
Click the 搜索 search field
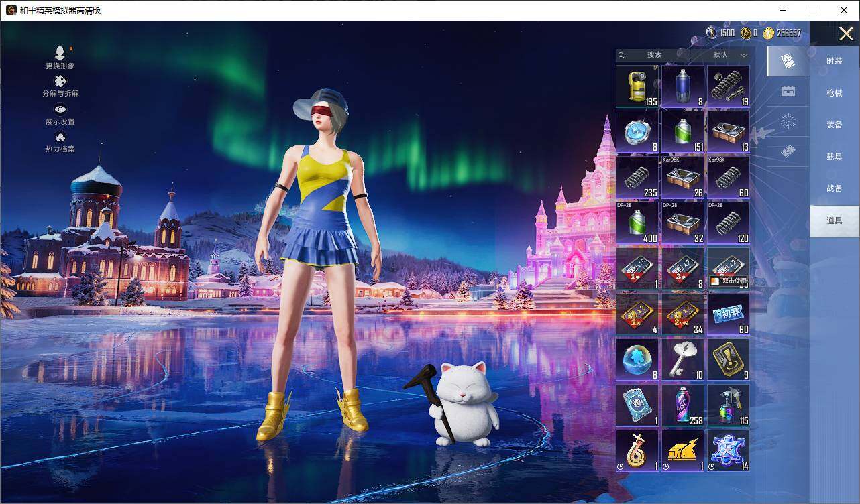pyautogui.click(x=654, y=55)
